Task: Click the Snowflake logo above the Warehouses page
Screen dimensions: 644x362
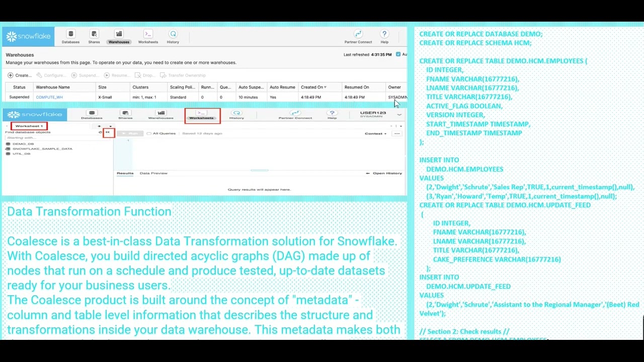Action: click(29, 37)
